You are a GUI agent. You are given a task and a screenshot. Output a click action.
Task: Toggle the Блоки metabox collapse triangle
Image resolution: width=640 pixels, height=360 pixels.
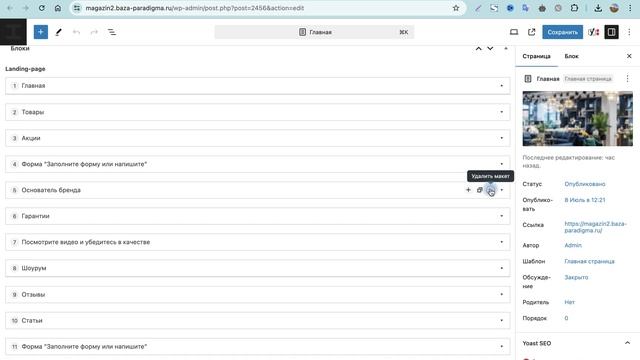(x=506, y=49)
